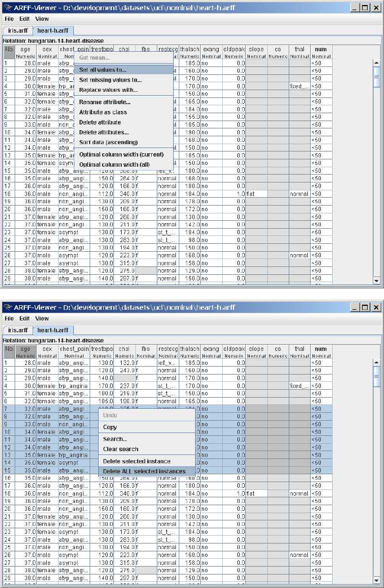
Task: Click 'left_v...' restecg cell in lower window row 1
Action: pos(168,363)
